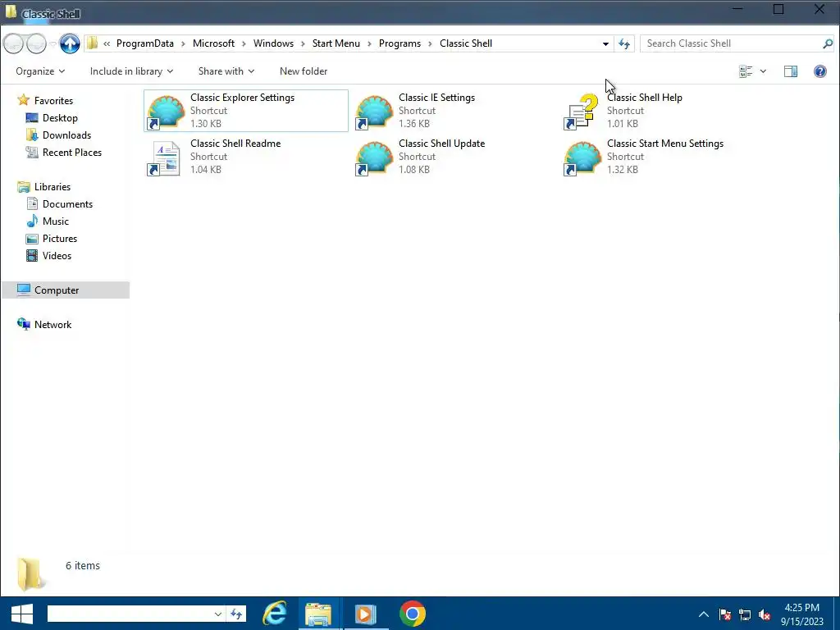Click the Forward navigation button
The height and width of the screenshot is (630, 840).
coord(36,43)
